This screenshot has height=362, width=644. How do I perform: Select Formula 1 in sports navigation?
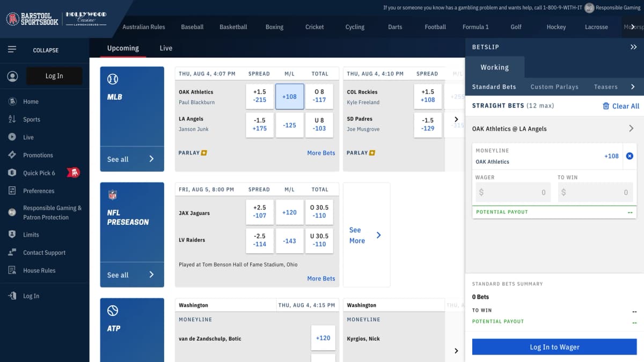coord(475,27)
